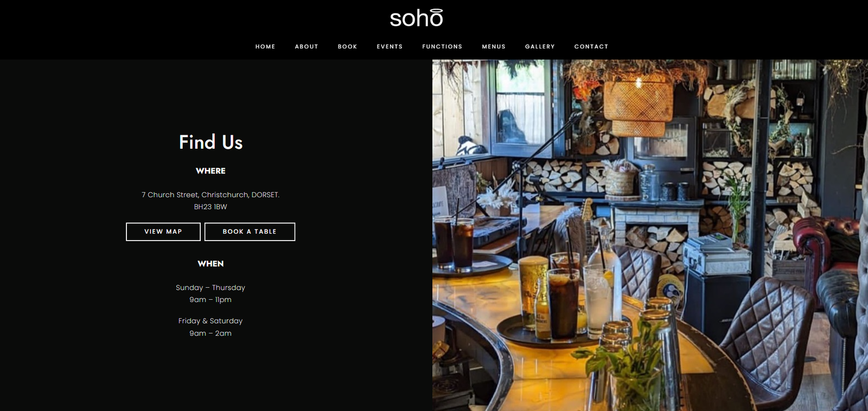Open the HOME menu item
The height and width of the screenshot is (411, 868).
[x=265, y=47]
